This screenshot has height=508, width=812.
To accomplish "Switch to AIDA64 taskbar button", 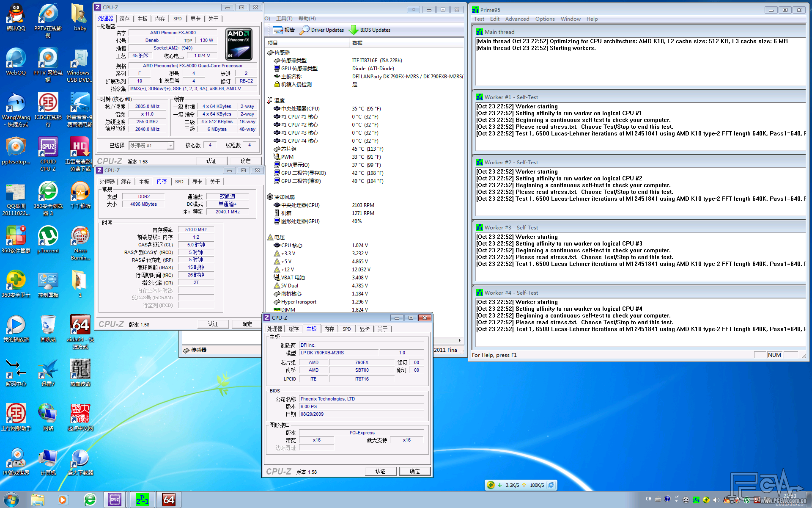I will (169, 500).
